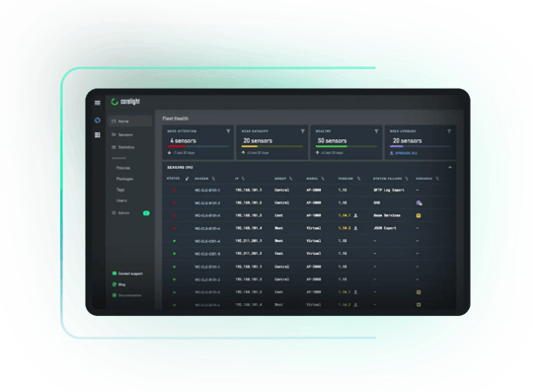Sort by the Status column icon
The height and width of the screenshot is (392, 533).
click(x=187, y=179)
